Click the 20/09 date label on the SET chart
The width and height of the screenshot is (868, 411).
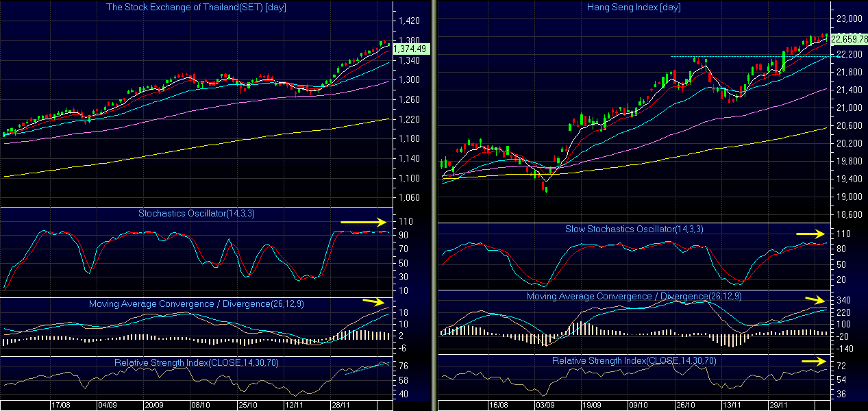(154, 405)
